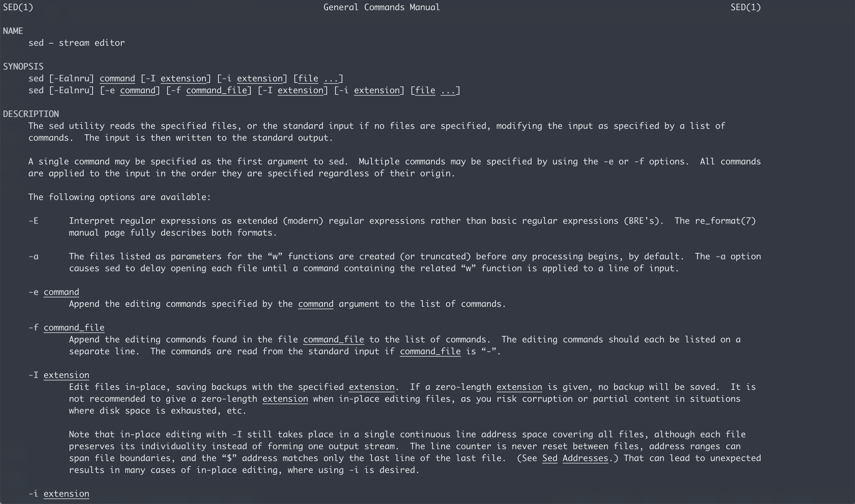Click the -i extension option heading at bottom

pos(59,494)
